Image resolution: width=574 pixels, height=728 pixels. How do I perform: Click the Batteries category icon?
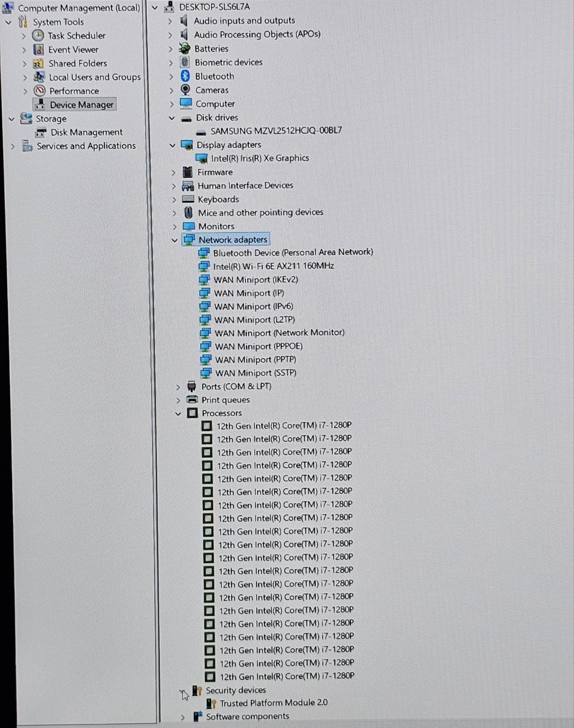pyautogui.click(x=185, y=48)
